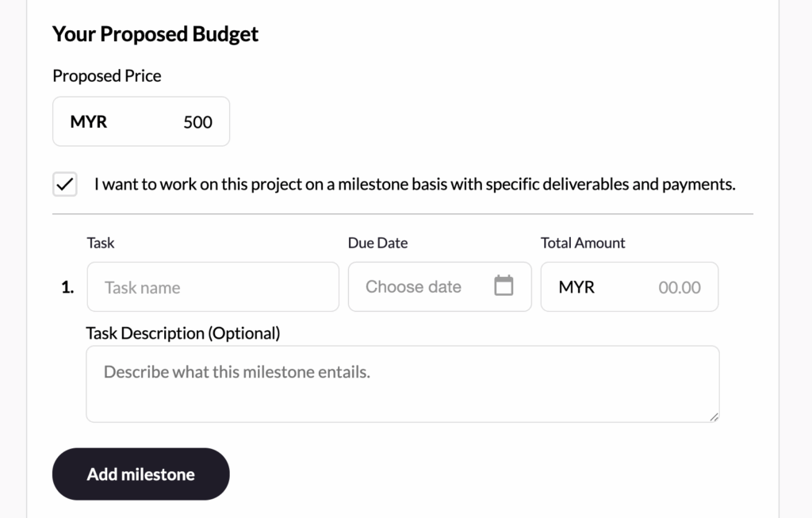812x518 pixels.
Task: Click the Total Amount label
Action: [x=583, y=243]
